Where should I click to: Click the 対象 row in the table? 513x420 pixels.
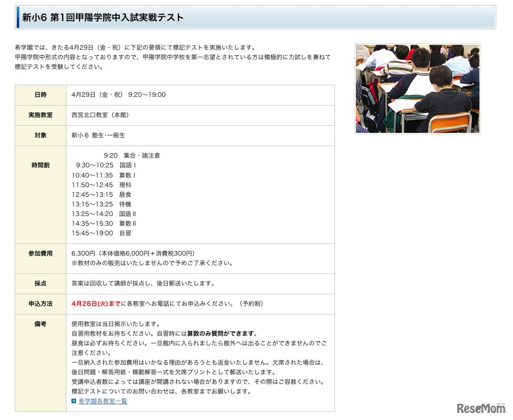tap(40, 135)
